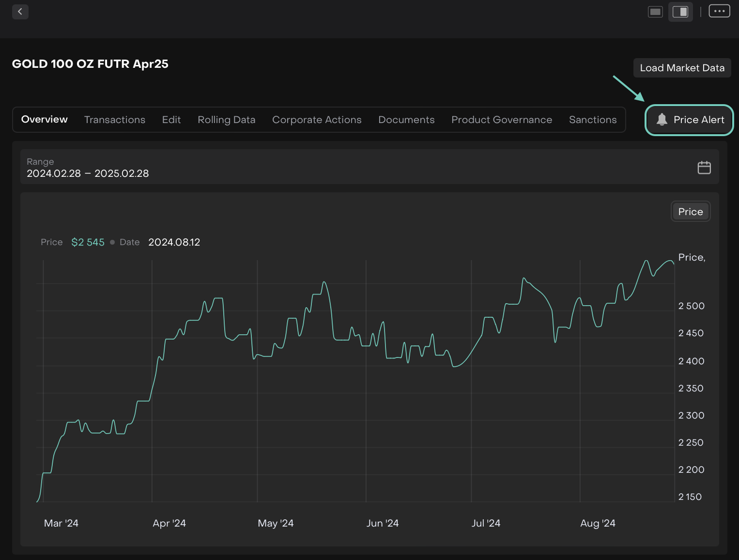Click the back arrow button
This screenshot has width=739, height=560.
pos(20,12)
